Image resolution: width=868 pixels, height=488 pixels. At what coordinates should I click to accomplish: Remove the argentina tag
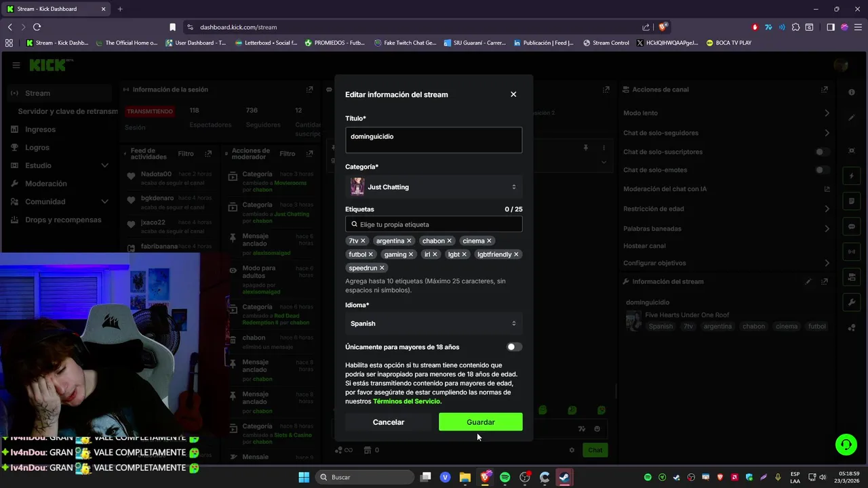[409, 241]
